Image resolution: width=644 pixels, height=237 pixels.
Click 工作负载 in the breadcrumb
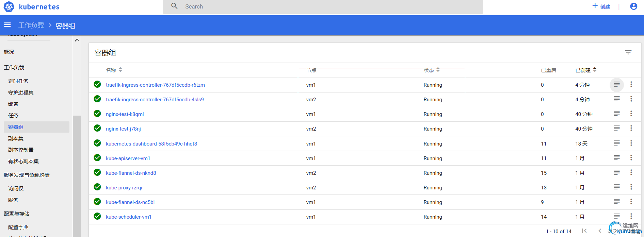31,26
